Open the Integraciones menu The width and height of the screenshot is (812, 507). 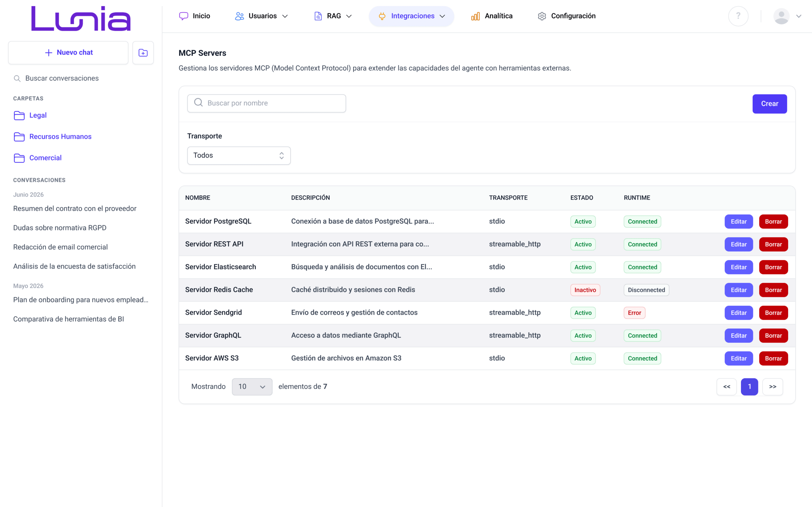(411, 16)
